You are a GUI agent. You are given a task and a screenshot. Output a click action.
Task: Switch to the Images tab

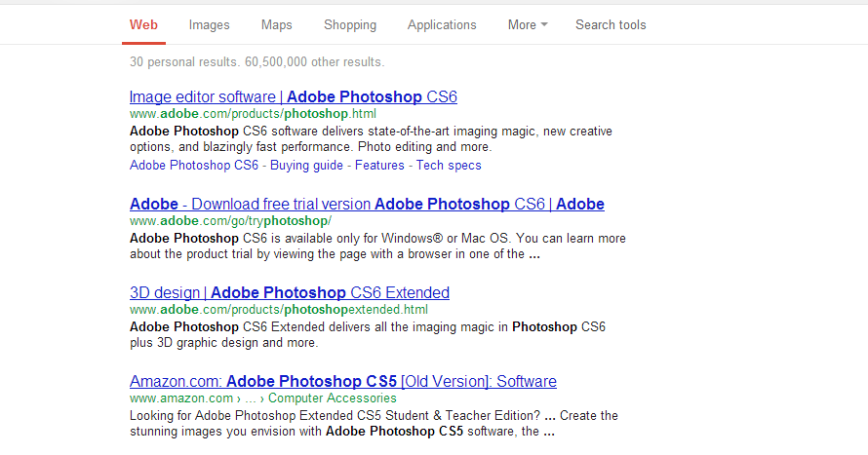coord(209,25)
